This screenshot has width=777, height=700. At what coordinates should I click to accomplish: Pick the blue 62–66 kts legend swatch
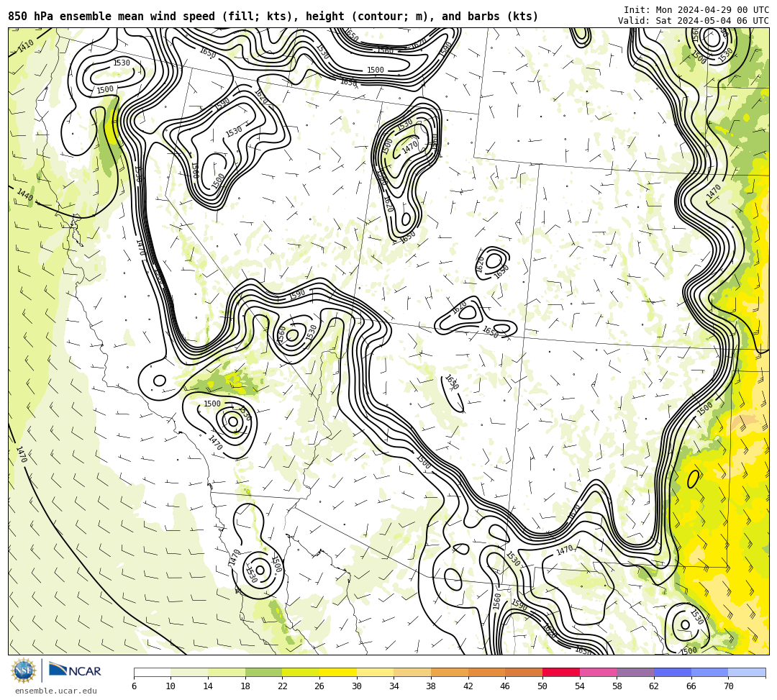click(673, 672)
